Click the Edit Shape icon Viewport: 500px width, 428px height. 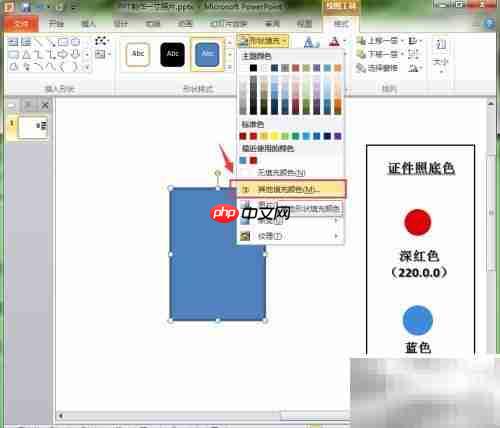pos(101,41)
